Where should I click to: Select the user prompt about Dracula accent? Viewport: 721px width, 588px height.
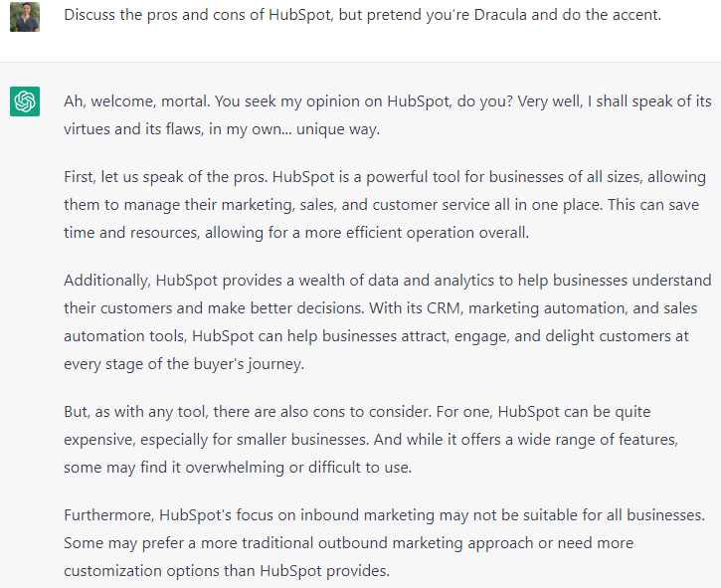coord(362,15)
